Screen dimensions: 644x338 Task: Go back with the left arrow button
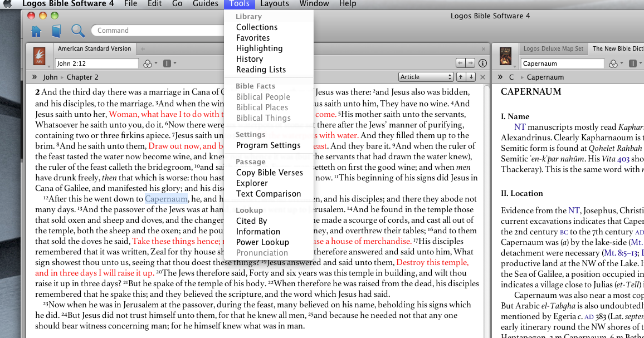(460, 63)
